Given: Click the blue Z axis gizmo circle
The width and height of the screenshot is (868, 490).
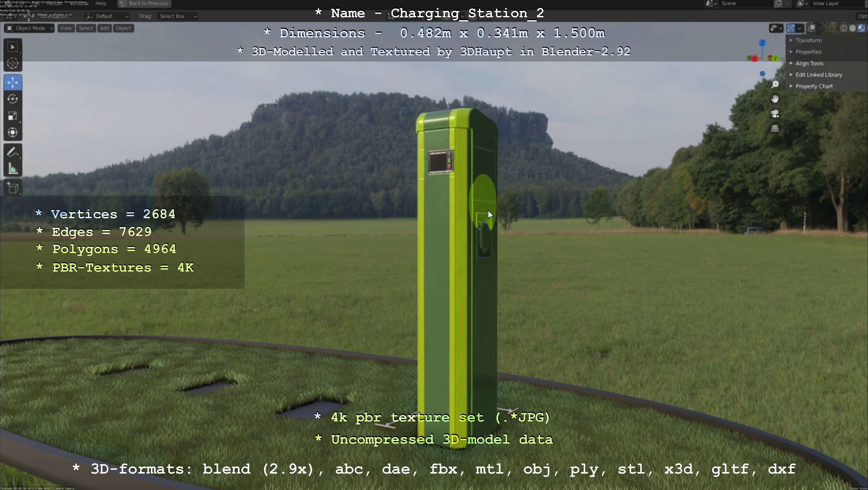Looking at the screenshot, I should pos(762,43).
